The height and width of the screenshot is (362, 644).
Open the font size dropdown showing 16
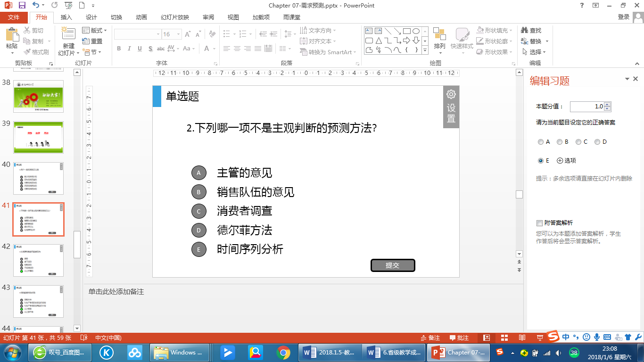pyautogui.click(x=178, y=34)
